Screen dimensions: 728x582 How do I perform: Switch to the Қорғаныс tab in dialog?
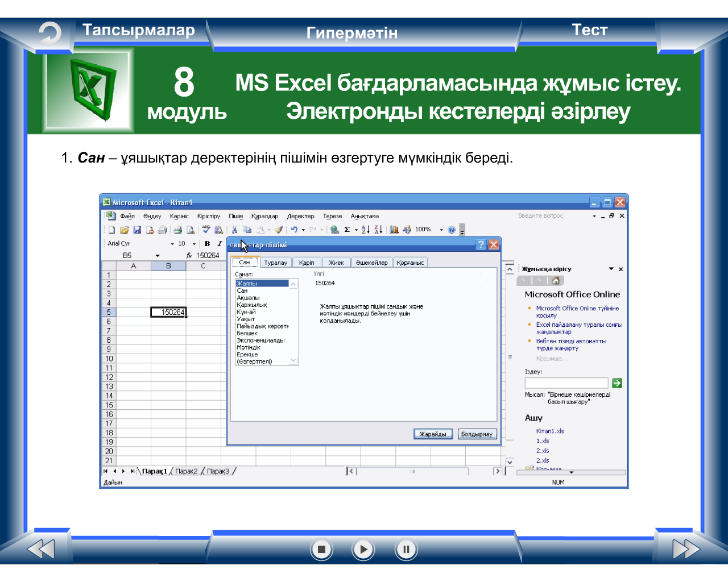[410, 263]
